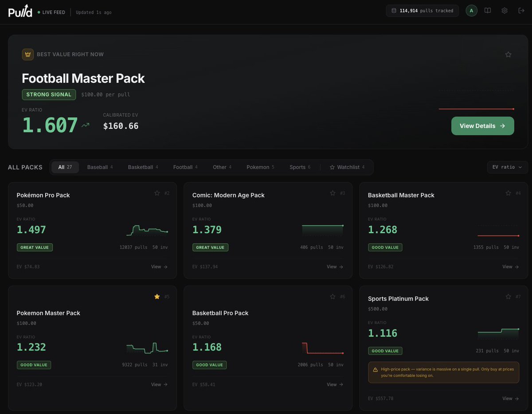Click Sports Platinum Pack GOOD VALUE badge
Screen dimensions: 532x414
pyautogui.click(x=385, y=351)
